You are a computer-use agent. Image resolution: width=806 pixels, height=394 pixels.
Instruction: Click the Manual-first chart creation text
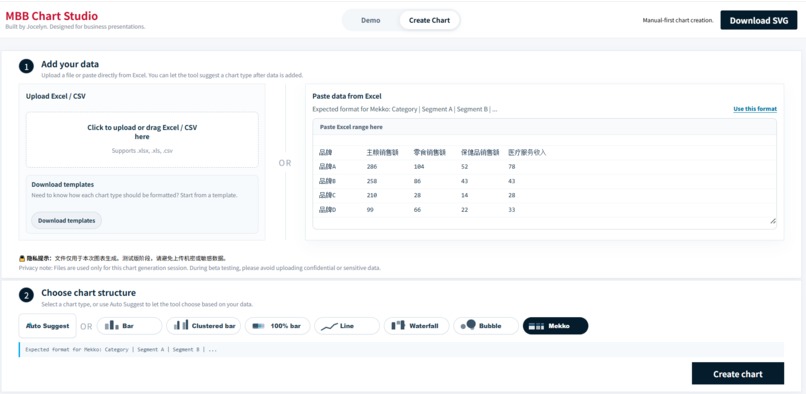point(678,21)
